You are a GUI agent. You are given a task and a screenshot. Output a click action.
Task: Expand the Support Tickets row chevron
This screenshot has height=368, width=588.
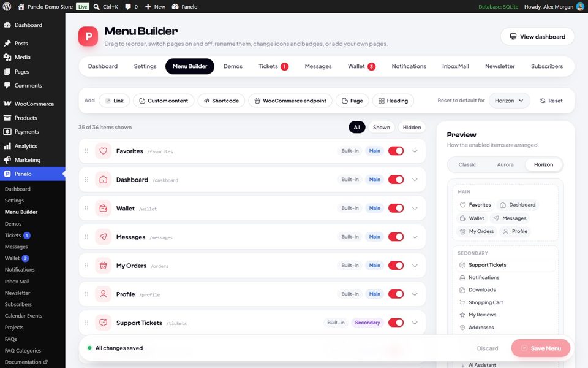click(x=415, y=323)
